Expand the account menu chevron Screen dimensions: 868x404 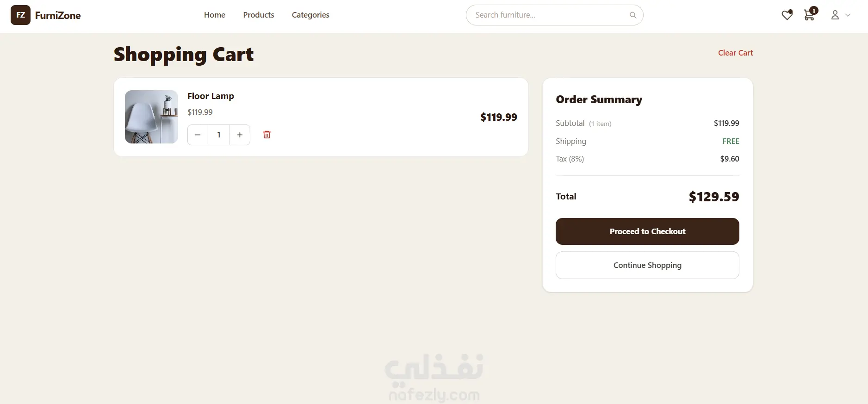pyautogui.click(x=848, y=15)
